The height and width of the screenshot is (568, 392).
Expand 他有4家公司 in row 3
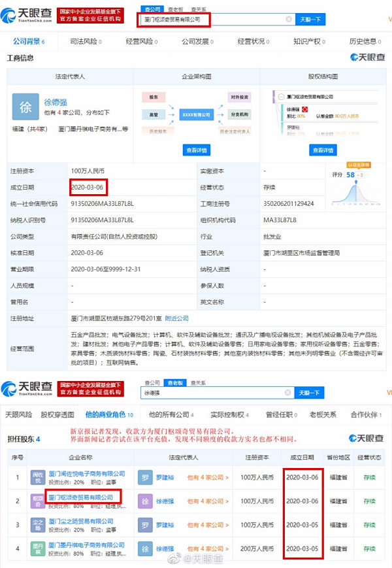coord(208,525)
